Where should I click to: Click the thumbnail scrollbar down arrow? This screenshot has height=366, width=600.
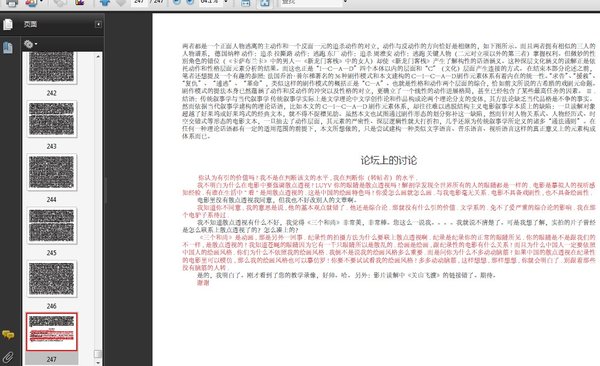[x=98, y=362]
